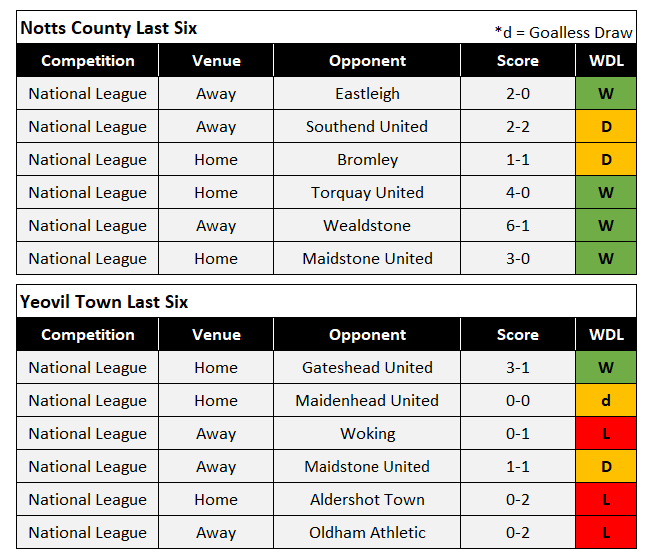Click the green W cell for Eastleigh
The image size is (653, 559).
point(606,94)
